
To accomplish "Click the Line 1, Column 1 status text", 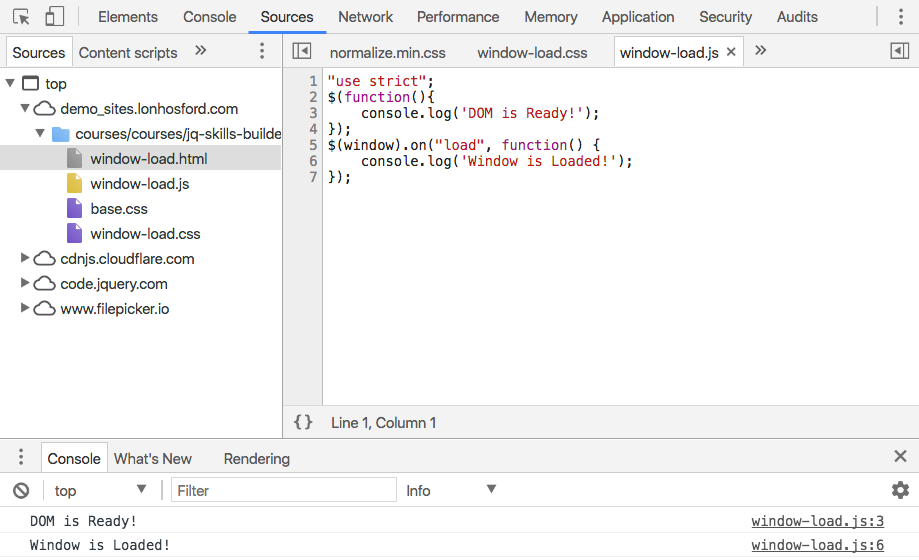I will (x=383, y=423).
